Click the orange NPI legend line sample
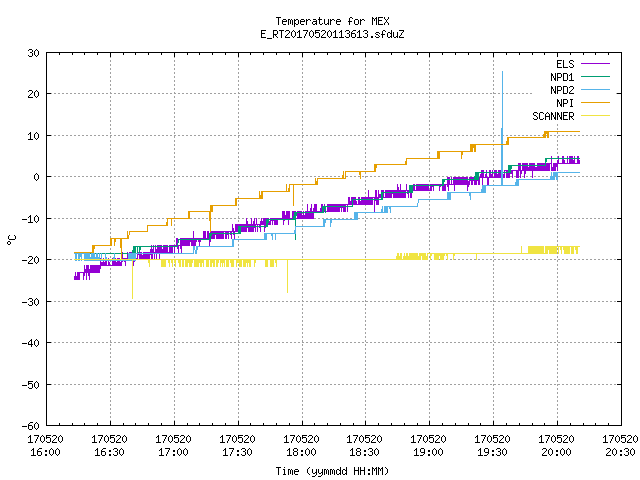 click(595, 102)
